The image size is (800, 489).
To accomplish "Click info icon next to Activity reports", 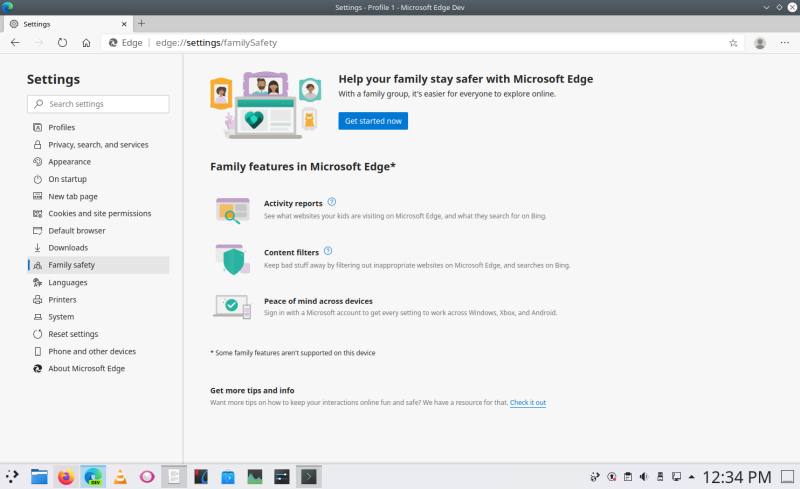I will 332,202.
